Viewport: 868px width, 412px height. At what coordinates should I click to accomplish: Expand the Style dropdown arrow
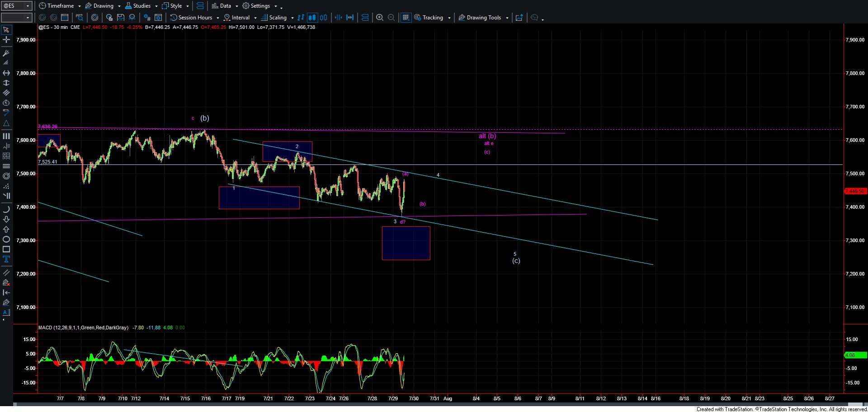coord(188,6)
